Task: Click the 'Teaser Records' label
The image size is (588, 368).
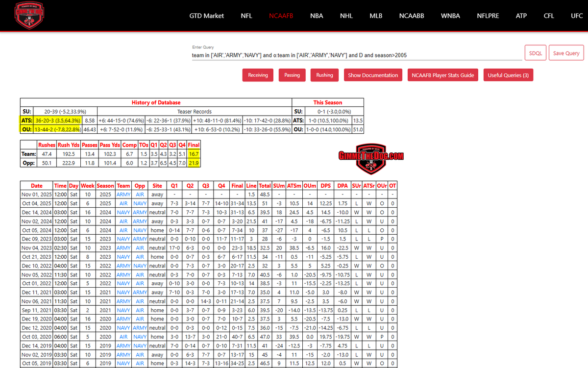Action: [195, 111]
